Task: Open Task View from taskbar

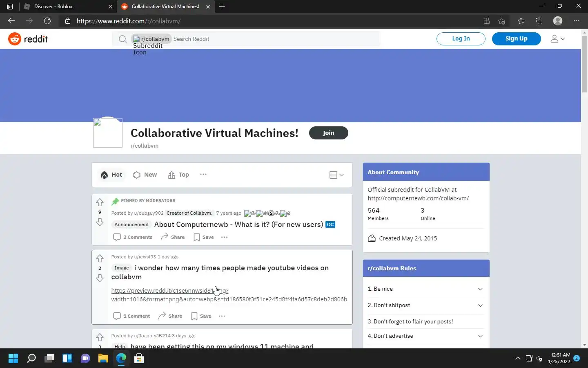Action: click(49, 359)
